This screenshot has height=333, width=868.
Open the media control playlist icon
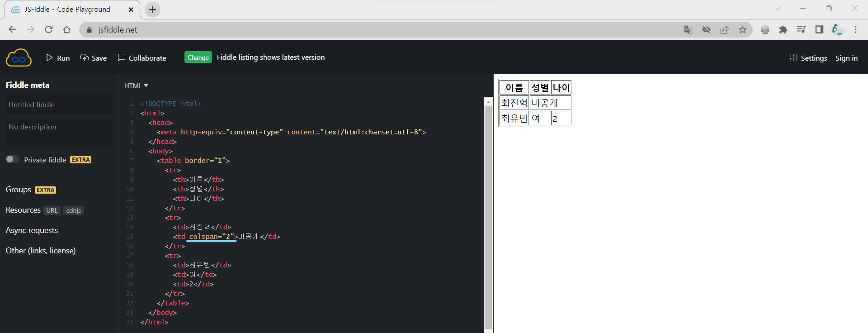click(801, 29)
